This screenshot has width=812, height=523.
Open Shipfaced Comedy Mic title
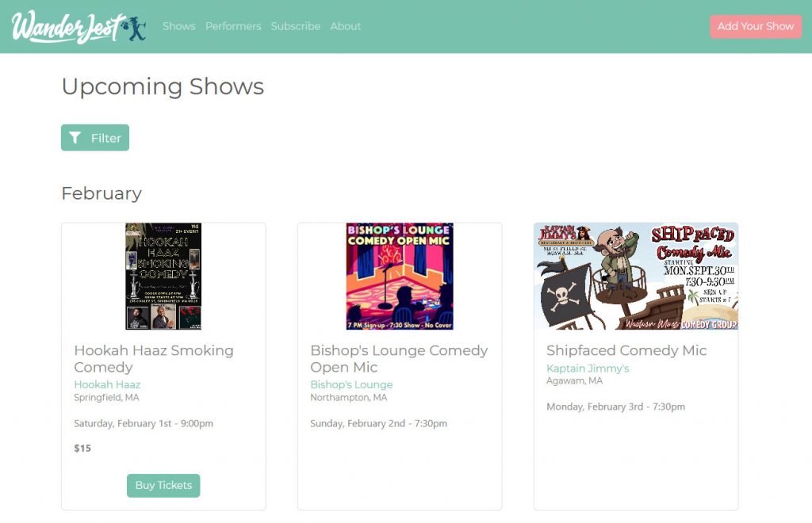coord(626,350)
